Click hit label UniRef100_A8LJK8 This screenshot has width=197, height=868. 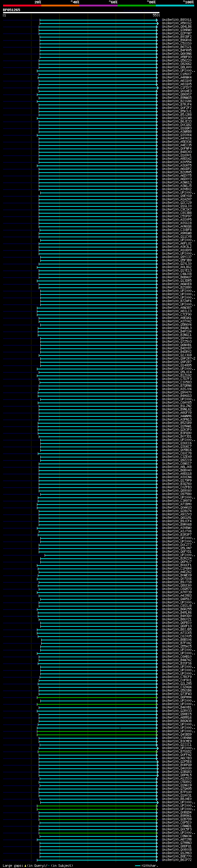click(x=176, y=467)
